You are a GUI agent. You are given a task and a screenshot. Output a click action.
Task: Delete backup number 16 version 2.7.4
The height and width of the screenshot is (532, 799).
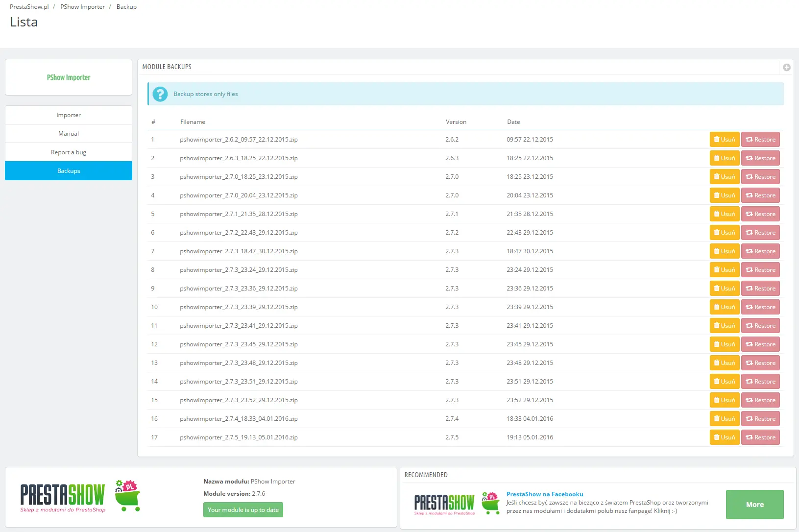(724, 419)
